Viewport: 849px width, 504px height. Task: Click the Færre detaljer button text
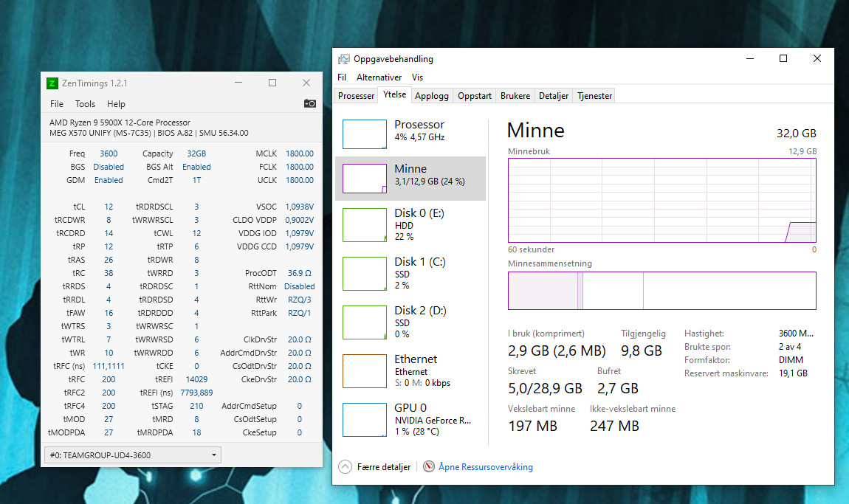point(384,466)
